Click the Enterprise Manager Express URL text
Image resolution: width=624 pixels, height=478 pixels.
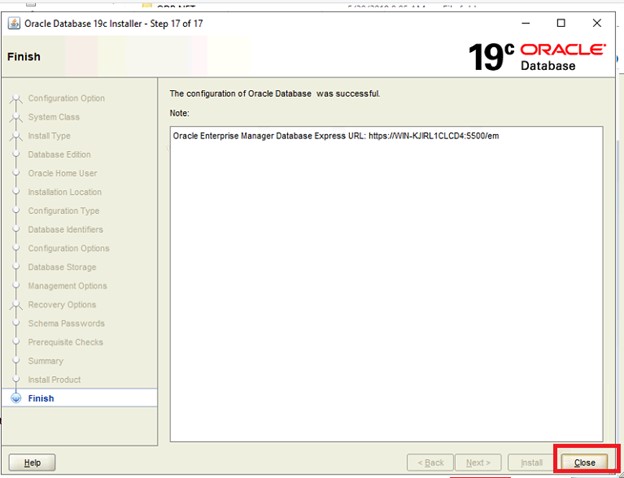point(335,135)
